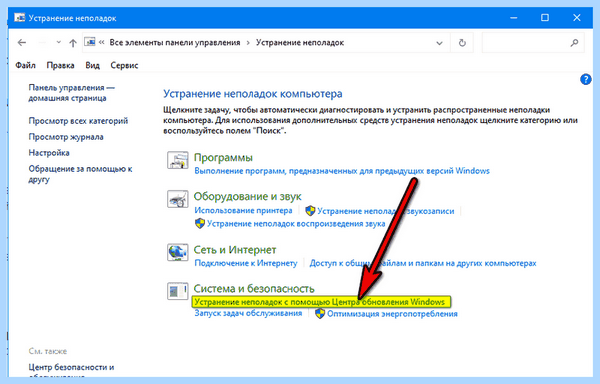The width and height of the screenshot is (600, 384).
Task: Go to Панель управления домашняя страница
Action: tap(72, 93)
